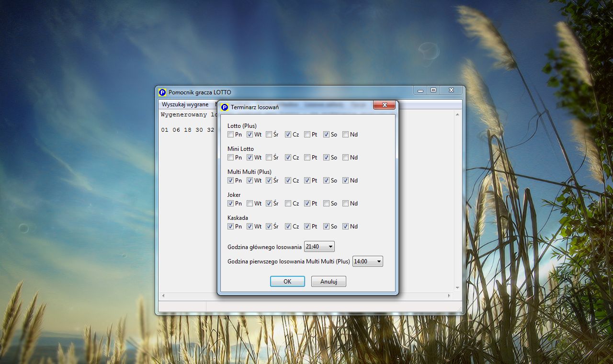Uncheck Pt under Multi Multi (Plus)
The image size is (613, 364).
pos(307,181)
